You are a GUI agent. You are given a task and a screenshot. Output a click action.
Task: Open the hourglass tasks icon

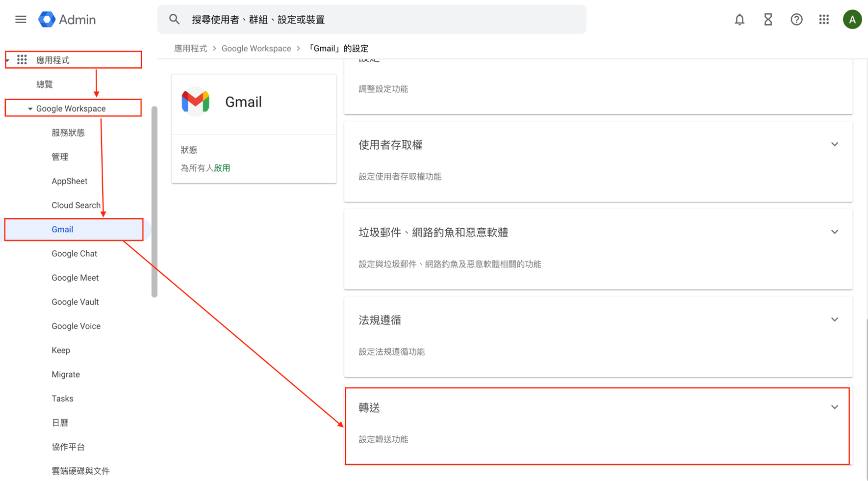tap(768, 20)
